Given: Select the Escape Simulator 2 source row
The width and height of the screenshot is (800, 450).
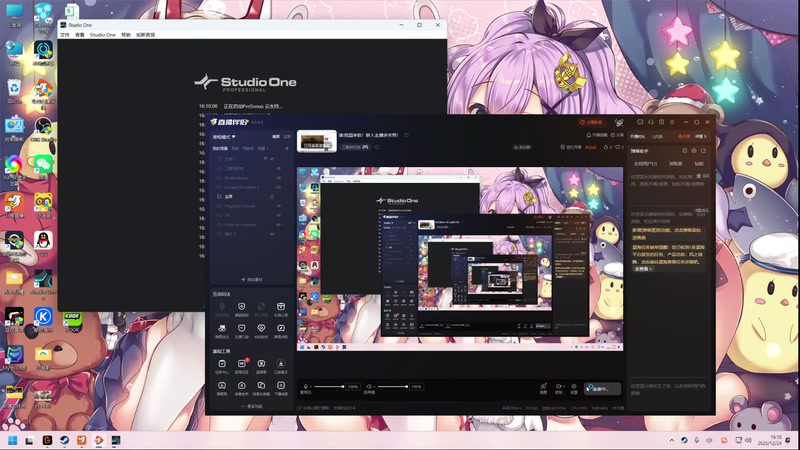Looking at the screenshot, I should [x=250, y=187].
